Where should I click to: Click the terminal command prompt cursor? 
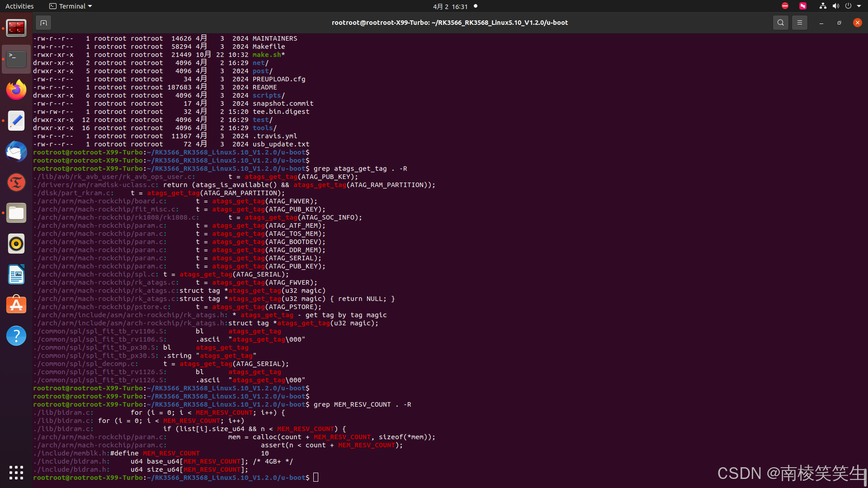pyautogui.click(x=316, y=478)
